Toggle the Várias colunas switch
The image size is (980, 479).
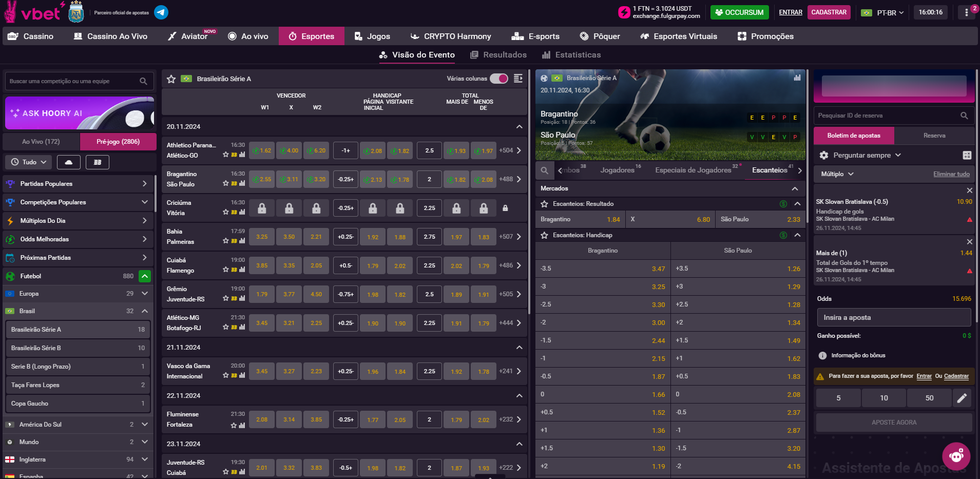point(498,79)
